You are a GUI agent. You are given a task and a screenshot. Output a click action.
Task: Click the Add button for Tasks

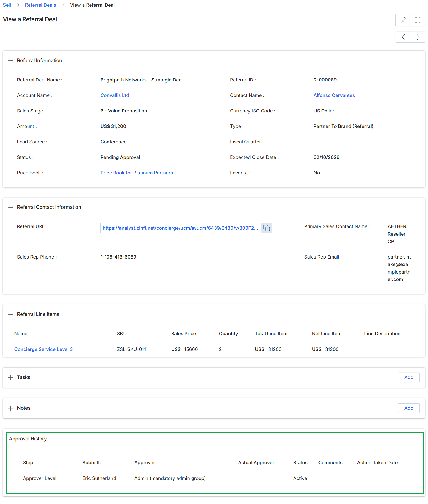pos(408,377)
